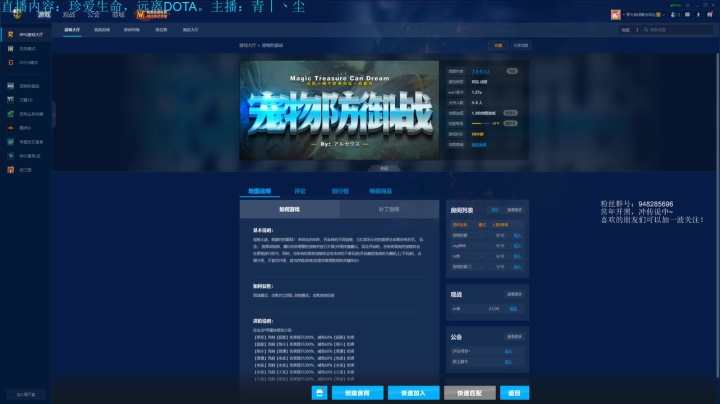Open the search category dropdown
Image resolution: width=720 pixels, height=404 pixels.
[x=630, y=30]
